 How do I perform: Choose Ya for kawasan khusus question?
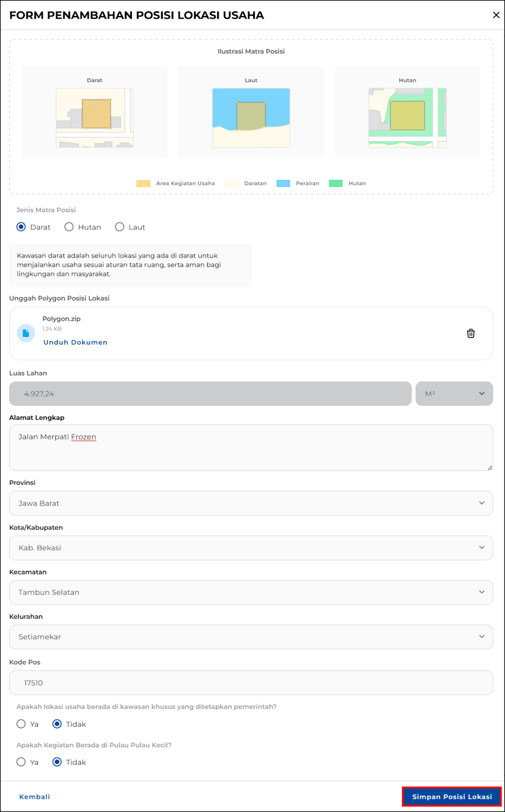tap(21, 724)
